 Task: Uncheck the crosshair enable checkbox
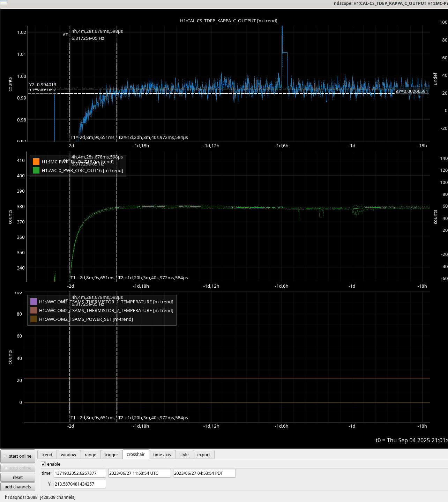[x=43, y=464]
